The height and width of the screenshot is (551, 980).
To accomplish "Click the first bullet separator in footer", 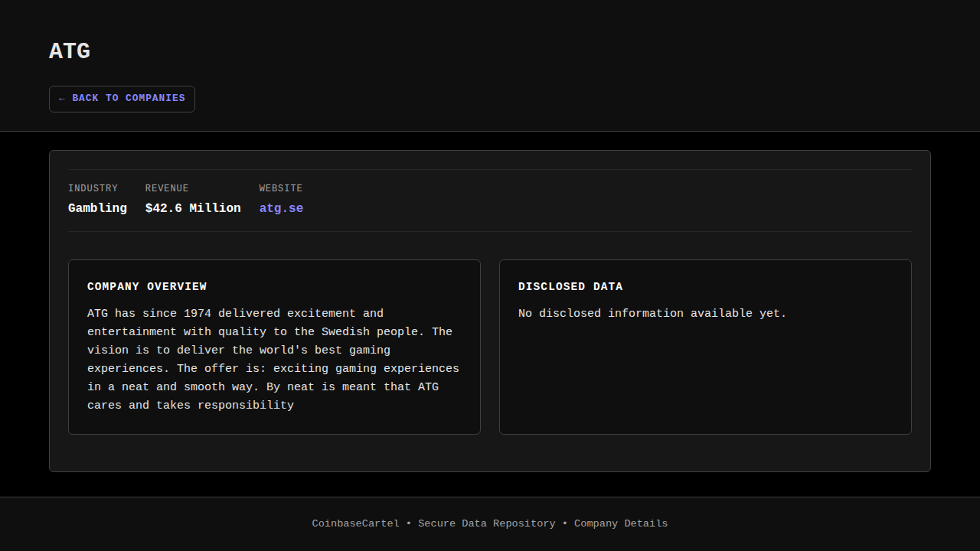I will (x=409, y=523).
